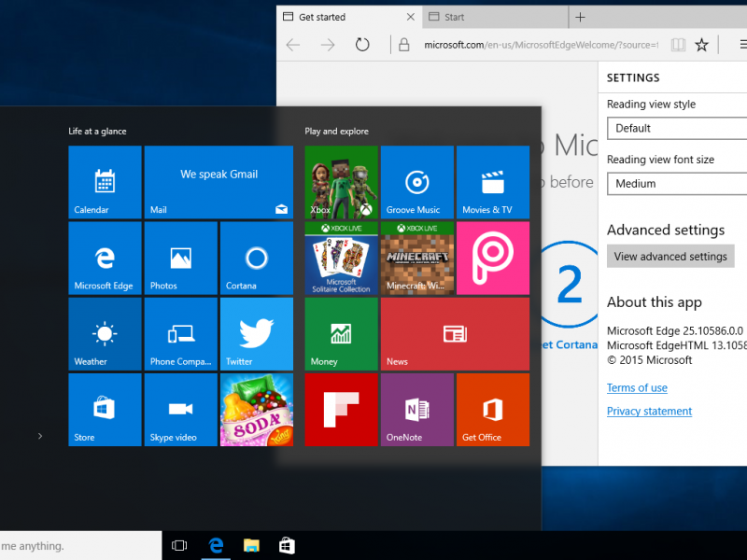This screenshot has height=560, width=747.
Task: Click the Edge icon on taskbar
Action: (216, 546)
